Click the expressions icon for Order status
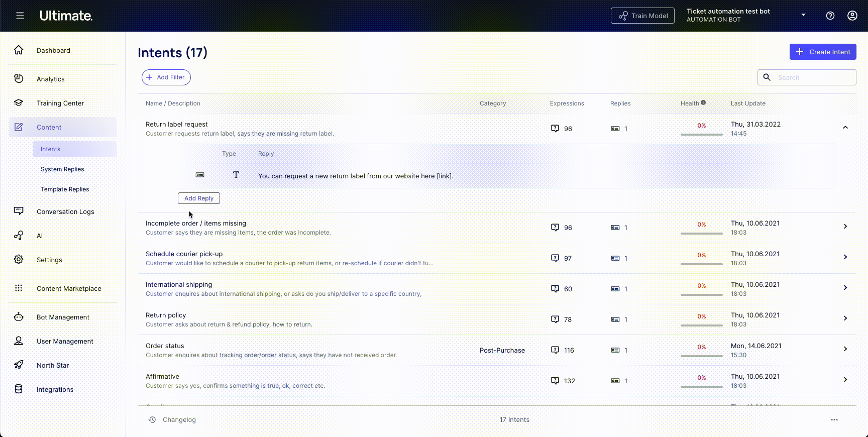868x437 pixels. pyautogui.click(x=555, y=350)
